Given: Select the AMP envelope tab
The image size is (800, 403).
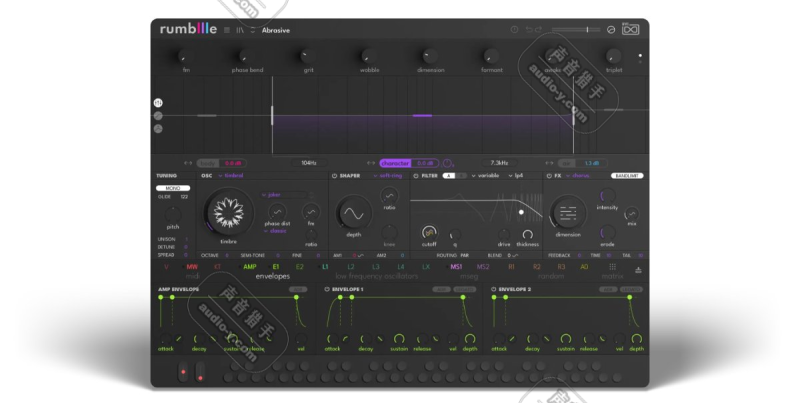Looking at the screenshot, I should (x=249, y=267).
